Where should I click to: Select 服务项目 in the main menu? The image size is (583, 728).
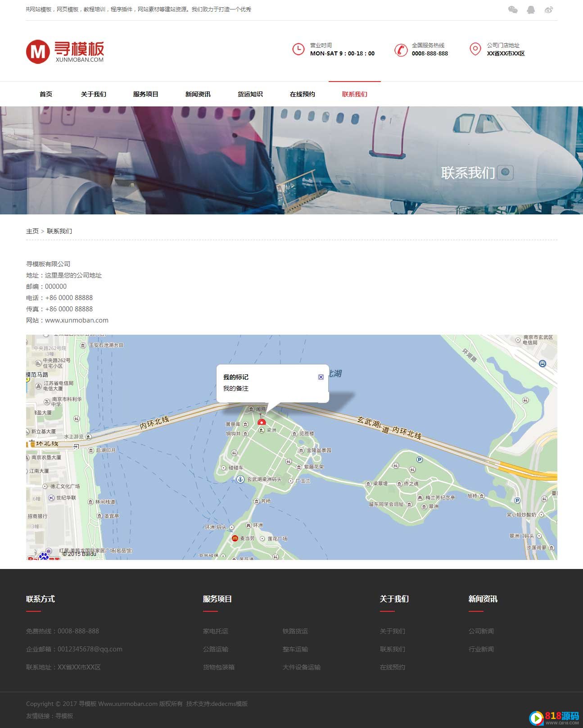146,94
